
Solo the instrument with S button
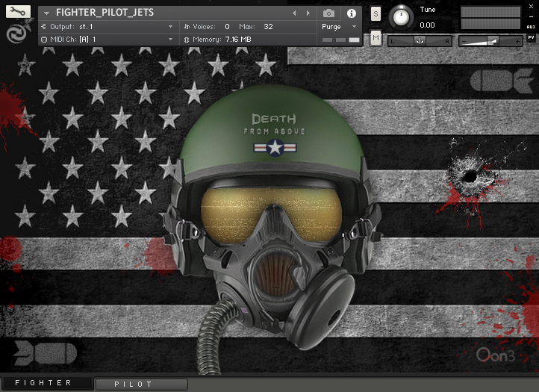coord(376,13)
